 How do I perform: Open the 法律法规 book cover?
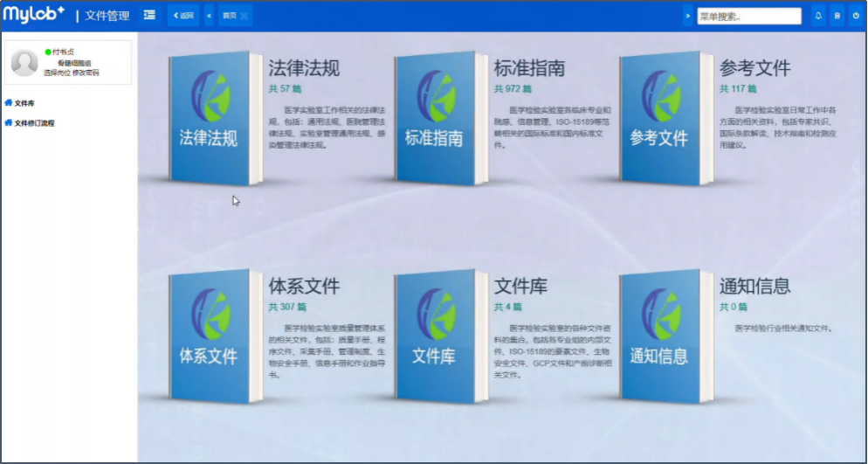pyautogui.click(x=215, y=117)
